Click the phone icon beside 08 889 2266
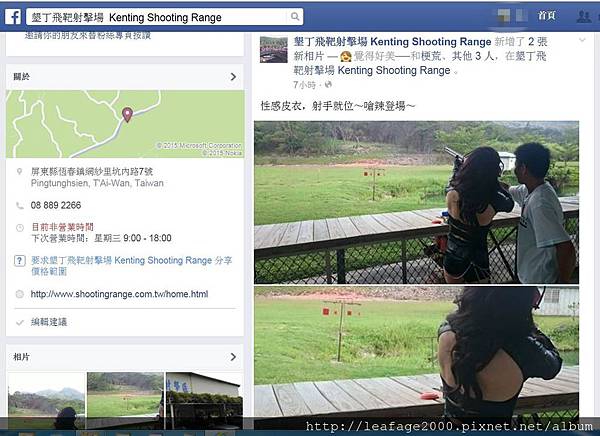This screenshot has width=600, height=436. (20, 206)
